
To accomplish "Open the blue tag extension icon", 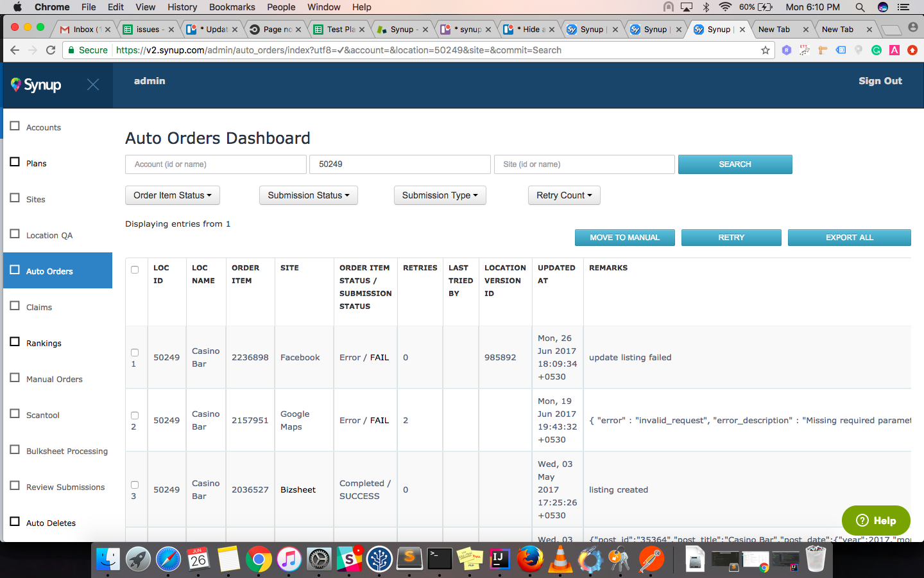I will pyautogui.click(x=841, y=50).
